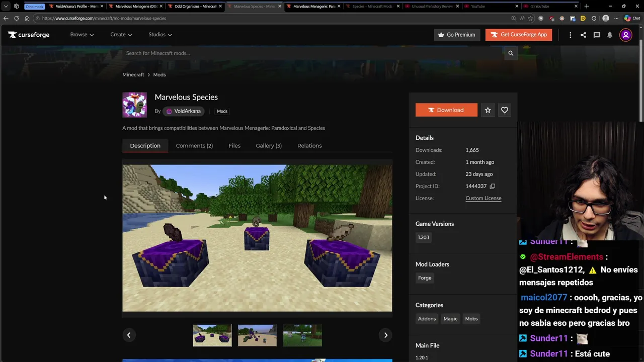Go back with browser back arrow
Image resolution: width=644 pixels, height=362 pixels.
pyautogui.click(x=6, y=18)
